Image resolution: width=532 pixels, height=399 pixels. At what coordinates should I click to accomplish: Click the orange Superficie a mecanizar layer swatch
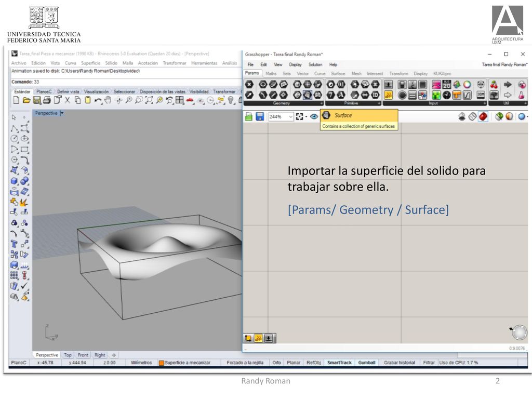(162, 363)
